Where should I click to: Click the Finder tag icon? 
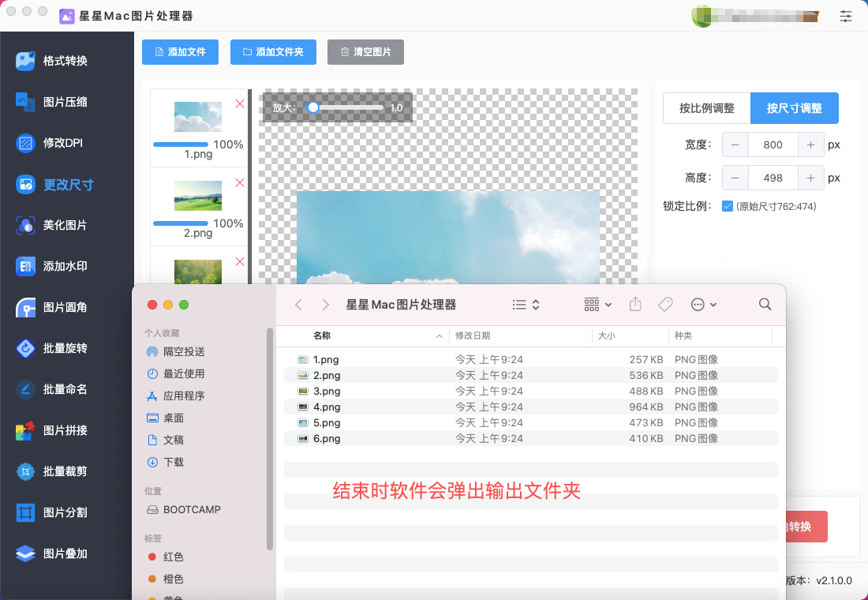click(x=665, y=305)
